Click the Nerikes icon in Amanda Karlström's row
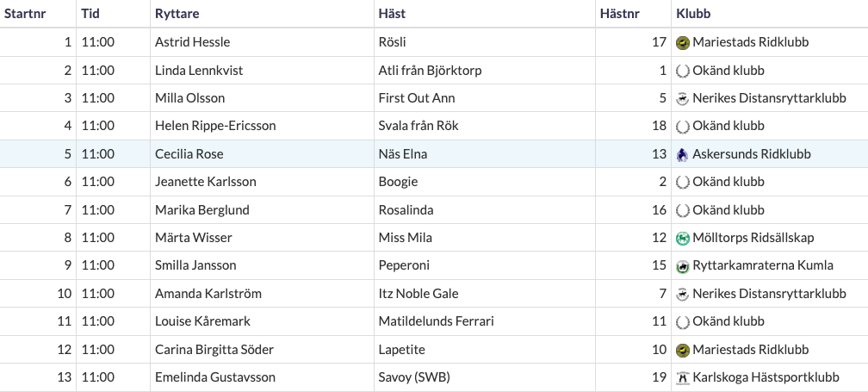 pyautogui.click(x=683, y=294)
